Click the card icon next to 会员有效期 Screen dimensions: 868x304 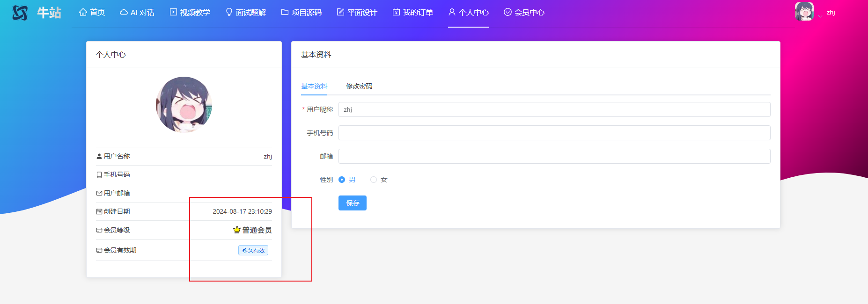pyautogui.click(x=99, y=250)
